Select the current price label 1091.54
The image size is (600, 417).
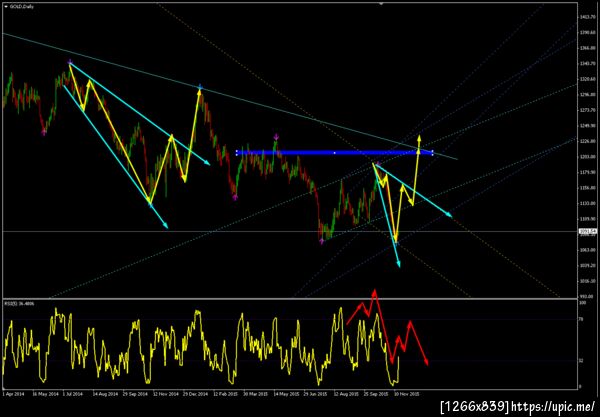588,231
